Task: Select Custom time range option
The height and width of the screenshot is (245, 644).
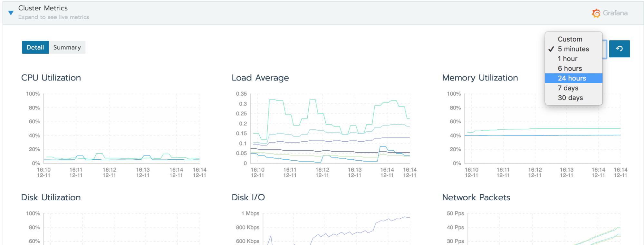Action: coord(573,39)
